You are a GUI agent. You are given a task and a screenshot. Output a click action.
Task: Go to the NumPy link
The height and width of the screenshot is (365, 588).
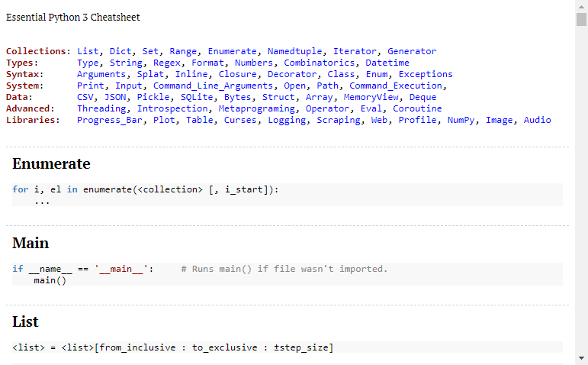(461, 120)
